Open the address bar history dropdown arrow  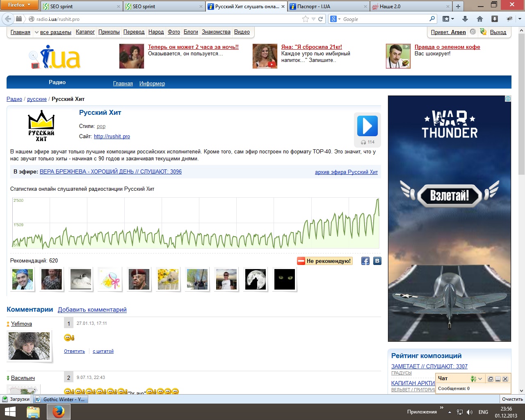pyautogui.click(x=314, y=19)
